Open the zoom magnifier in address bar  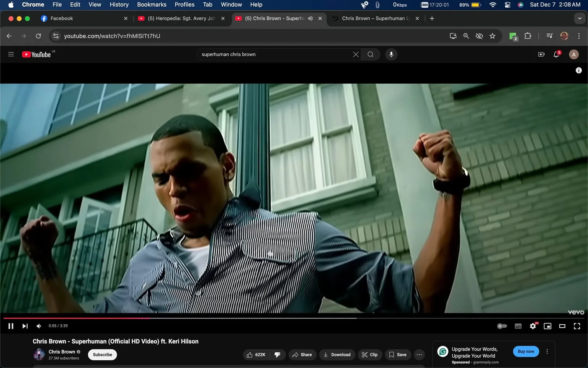[466, 36]
